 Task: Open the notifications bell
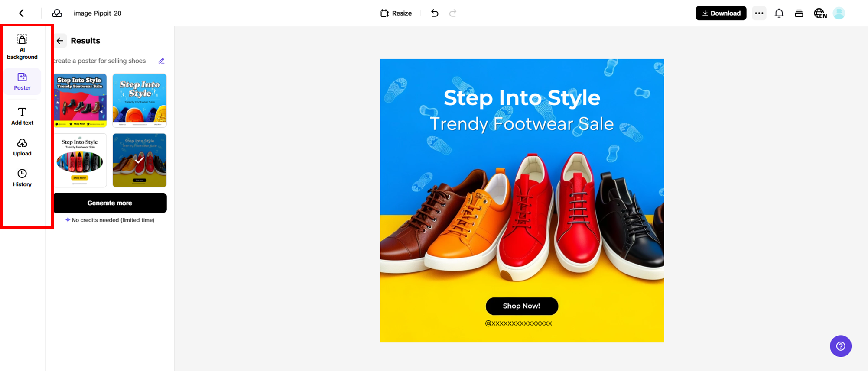[x=779, y=13]
